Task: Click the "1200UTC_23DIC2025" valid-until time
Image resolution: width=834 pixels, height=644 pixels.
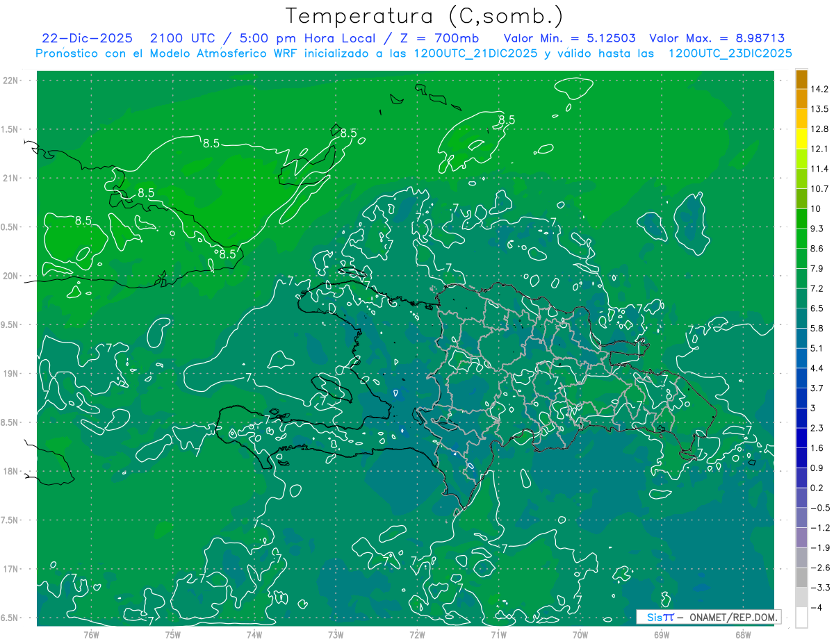Action: coord(730,53)
